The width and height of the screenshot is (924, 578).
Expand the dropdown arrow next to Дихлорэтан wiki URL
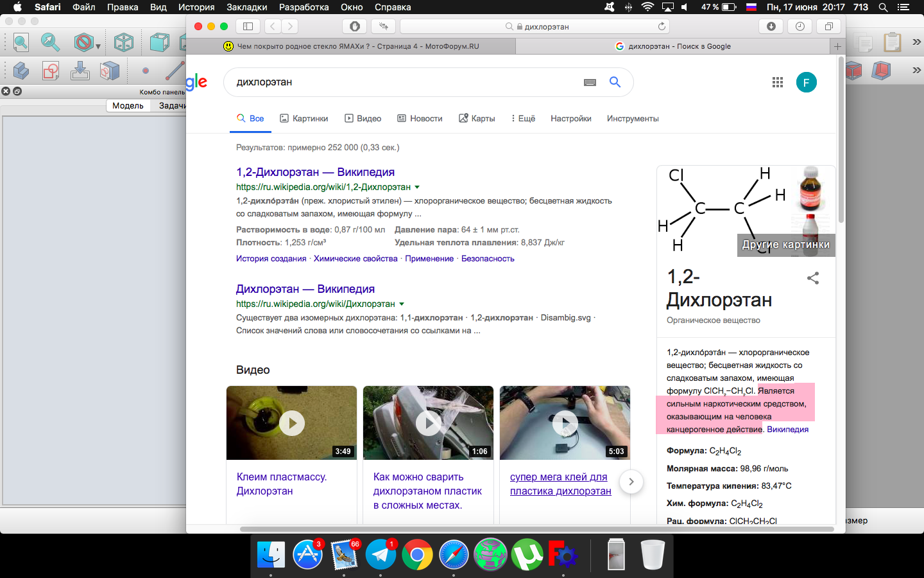402,304
